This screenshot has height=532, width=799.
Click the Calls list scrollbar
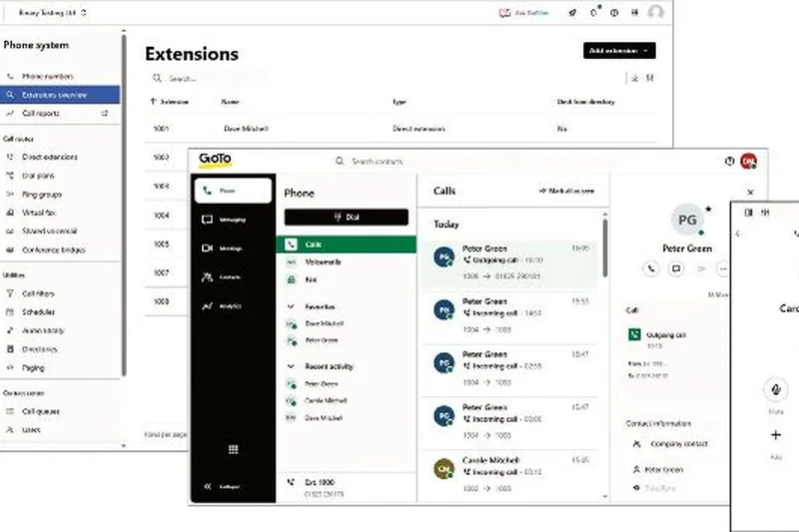[x=605, y=248]
